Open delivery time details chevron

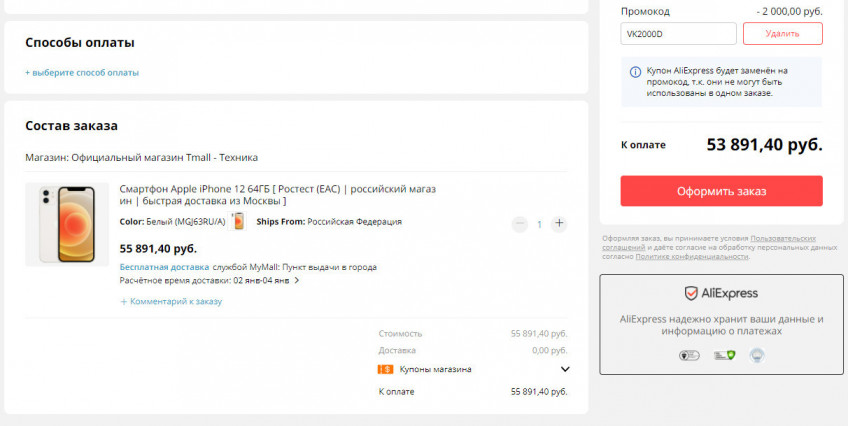coord(297,281)
